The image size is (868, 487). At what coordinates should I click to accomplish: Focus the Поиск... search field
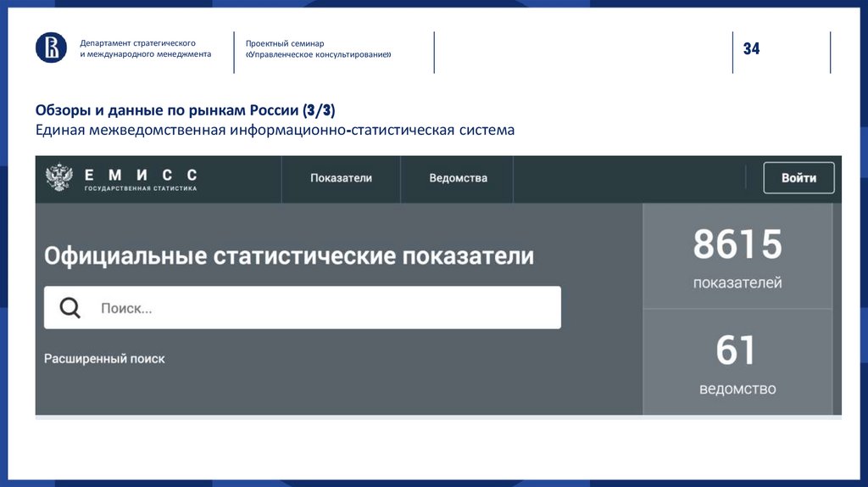[303, 307]
